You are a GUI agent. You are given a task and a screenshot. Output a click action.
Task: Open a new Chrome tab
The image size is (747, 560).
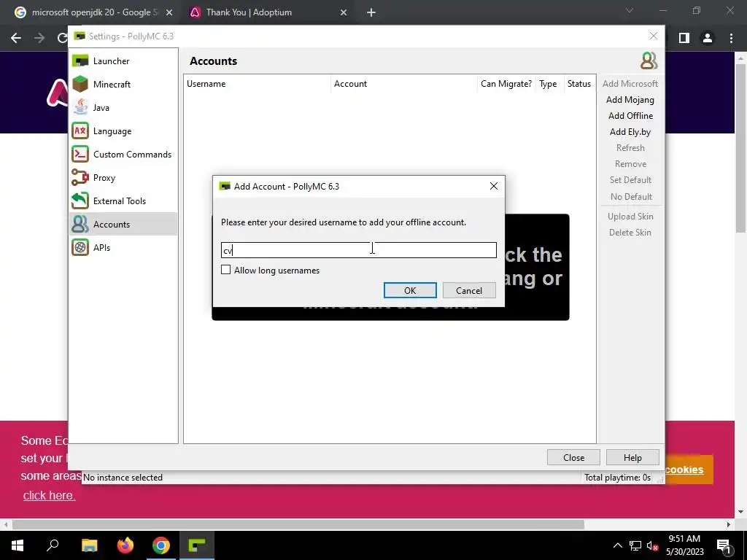(371, 13)
